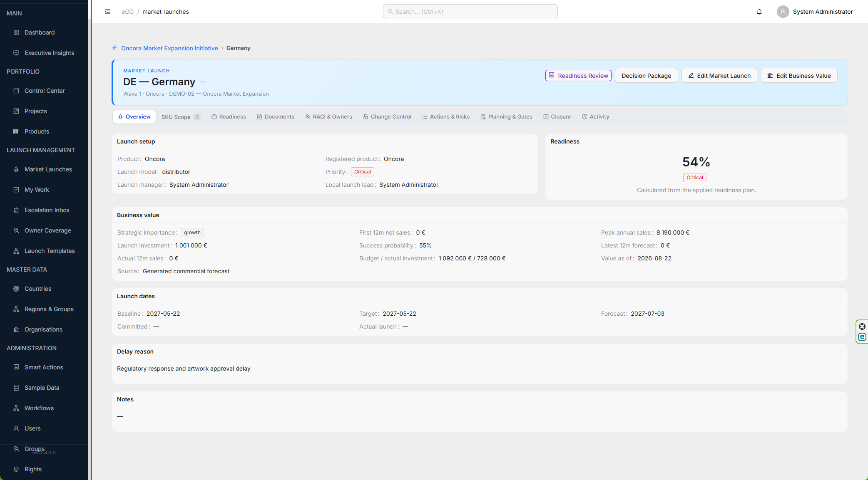Click the Users person icon
Viewport: 868px width, 480px height.
pos(16,428)
